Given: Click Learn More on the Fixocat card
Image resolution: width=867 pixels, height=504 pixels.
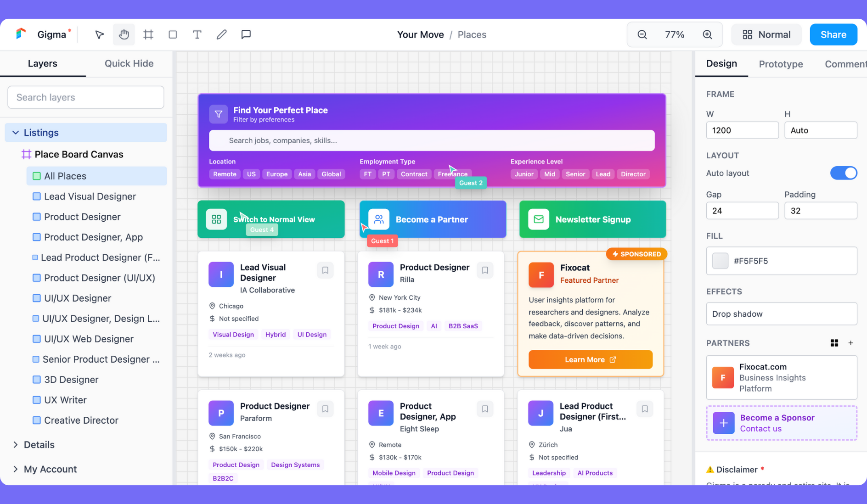Looking at the screenshot, I should point(590,359).
